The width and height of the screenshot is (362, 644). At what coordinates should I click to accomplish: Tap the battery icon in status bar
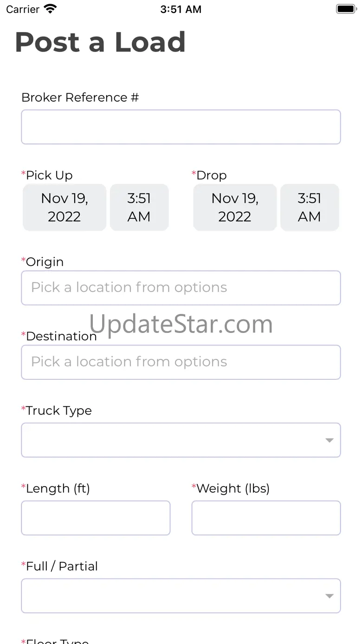point(346,9)
